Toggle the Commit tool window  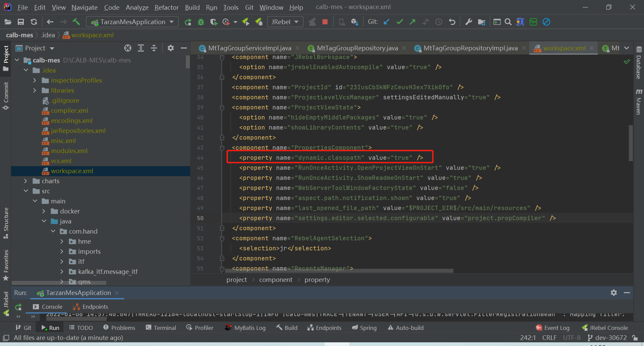click(6, 96)
